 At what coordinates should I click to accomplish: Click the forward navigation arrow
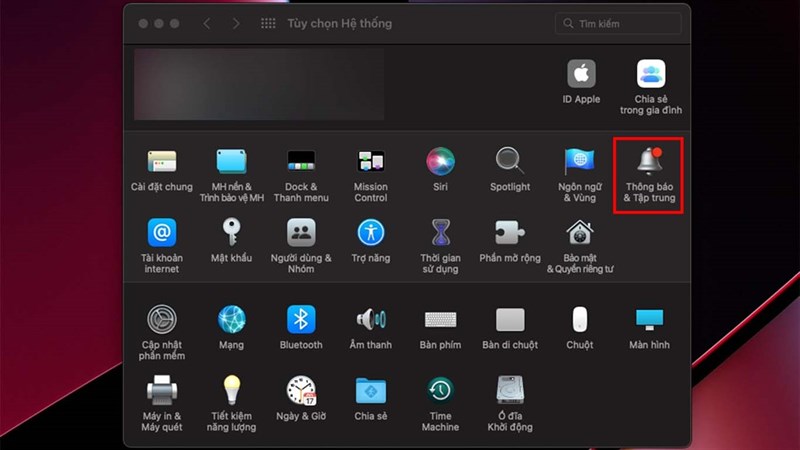(x=236, y=23)
